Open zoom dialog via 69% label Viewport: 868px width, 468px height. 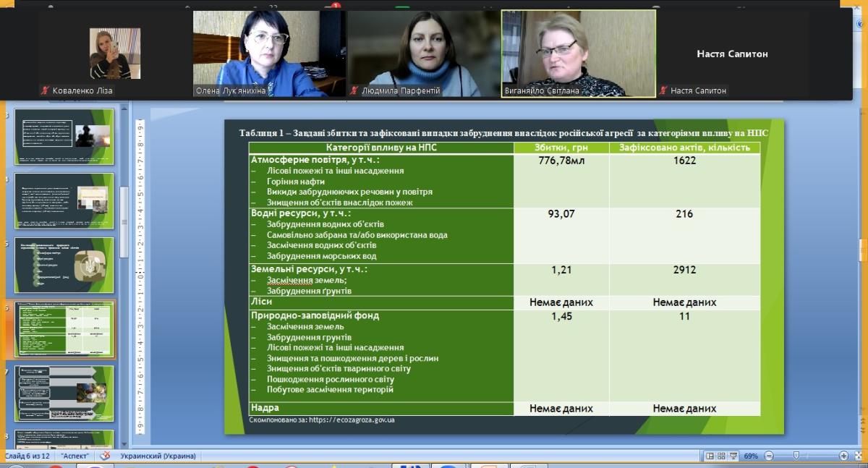coord(751,456)
